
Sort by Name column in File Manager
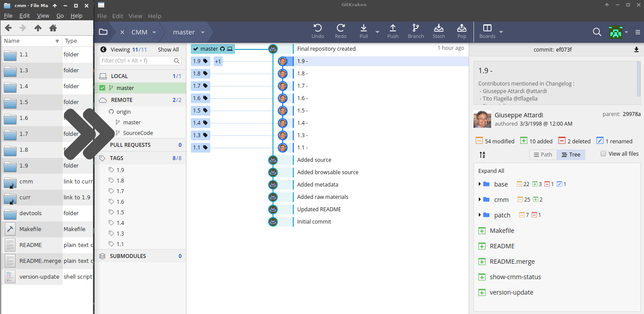pyautogui.click(x=32, y=41)
